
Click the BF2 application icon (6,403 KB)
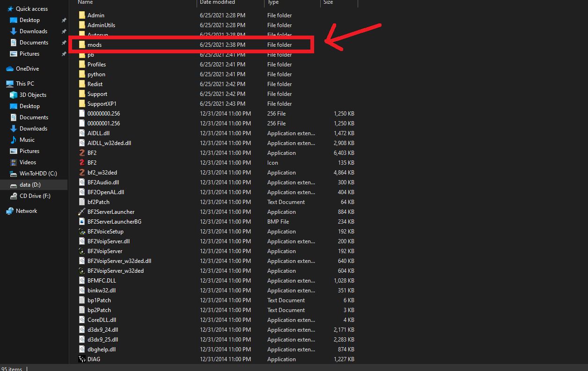[x=82, y=153]
